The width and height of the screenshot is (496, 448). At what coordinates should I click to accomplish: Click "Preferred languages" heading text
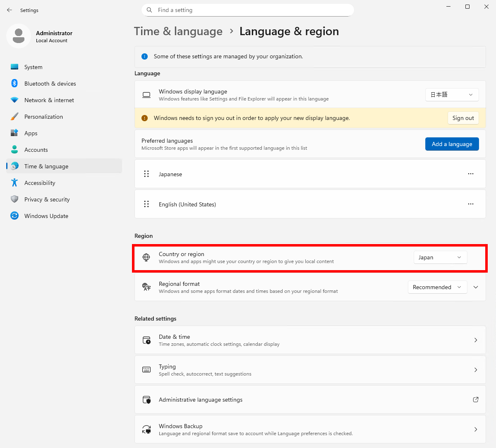tap(167, 141)
